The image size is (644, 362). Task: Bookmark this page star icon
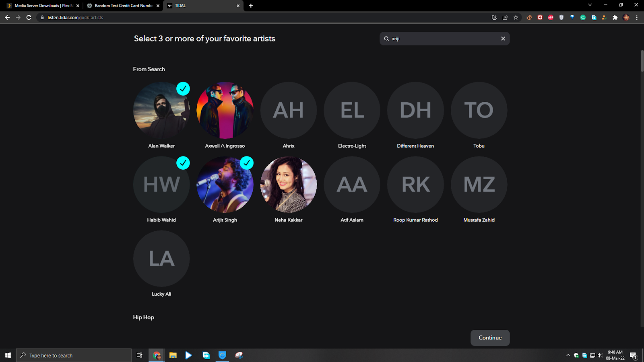[516, 17]
